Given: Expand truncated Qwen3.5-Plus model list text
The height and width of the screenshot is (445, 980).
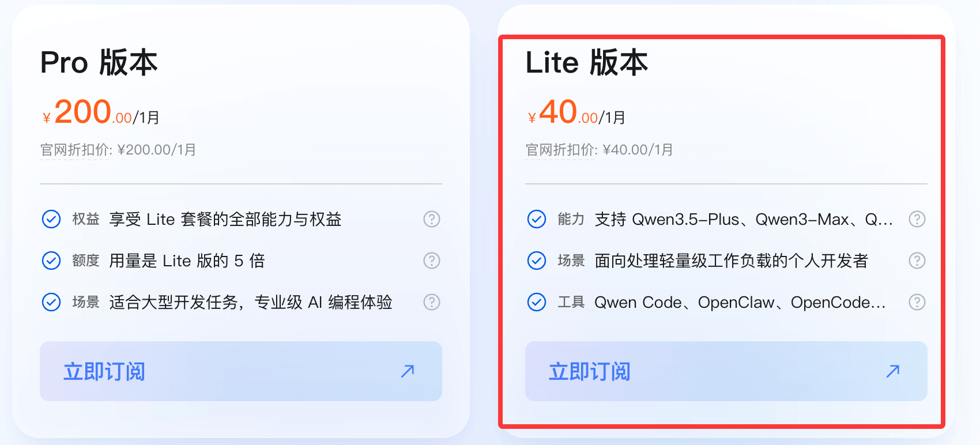Looking at the screenshot, I should pyautogui.click(x=744, y=220).
